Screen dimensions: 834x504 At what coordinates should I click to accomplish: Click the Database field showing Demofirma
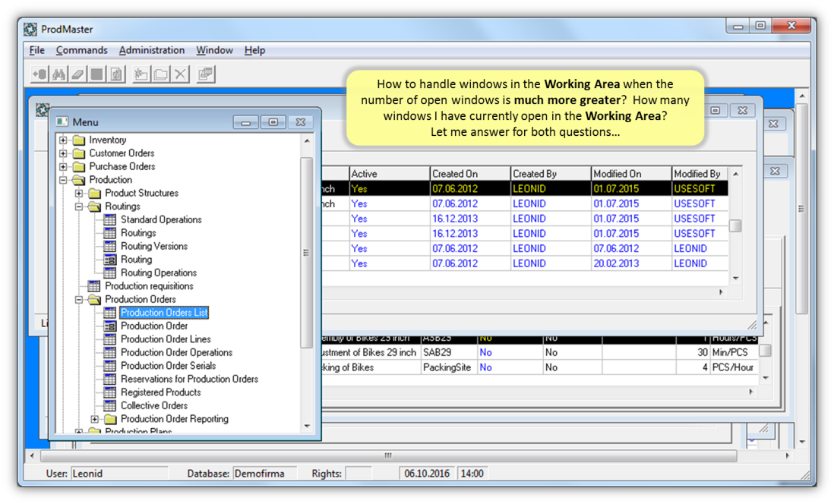pos(264,473)
